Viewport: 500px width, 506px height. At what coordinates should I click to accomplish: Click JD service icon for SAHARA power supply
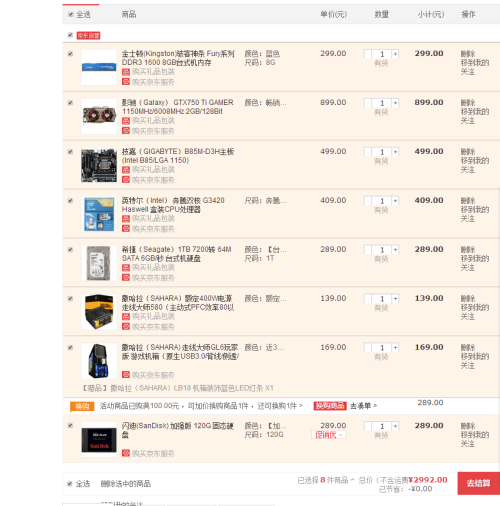coord(126,327)
